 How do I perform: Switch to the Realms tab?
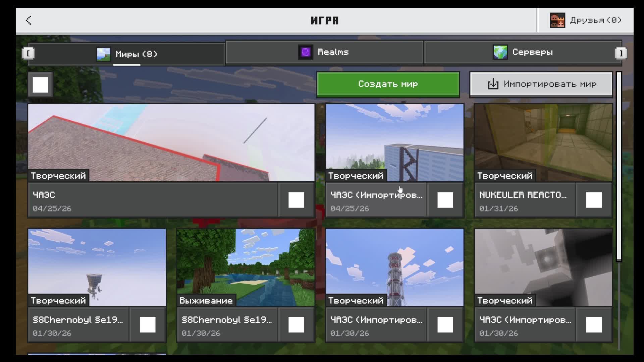324,52
